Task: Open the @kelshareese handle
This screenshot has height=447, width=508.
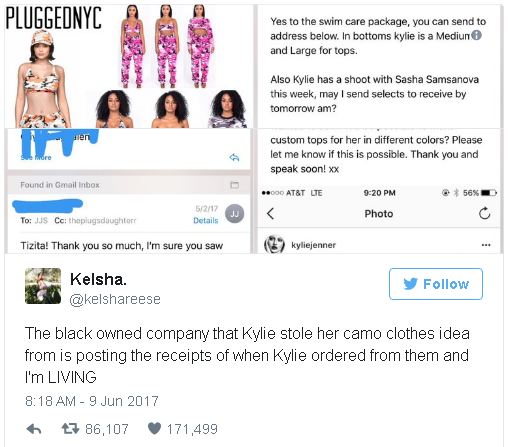Action: pyautogui.click(x=115, y=299)
